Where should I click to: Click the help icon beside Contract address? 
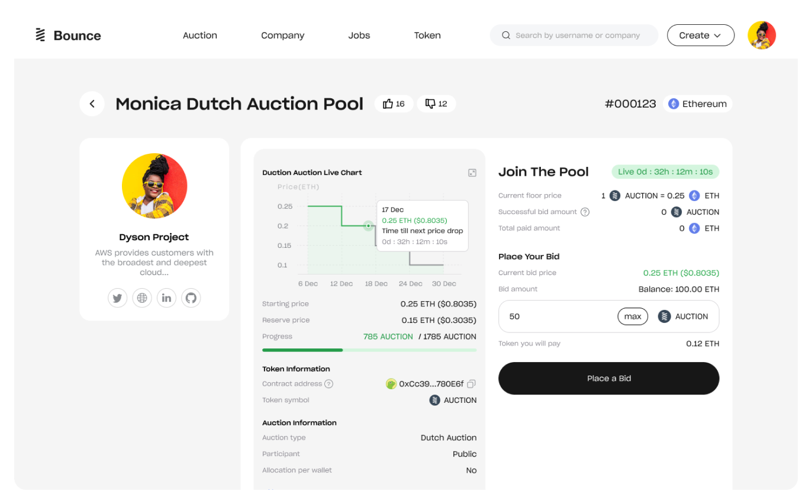point(329,384)
